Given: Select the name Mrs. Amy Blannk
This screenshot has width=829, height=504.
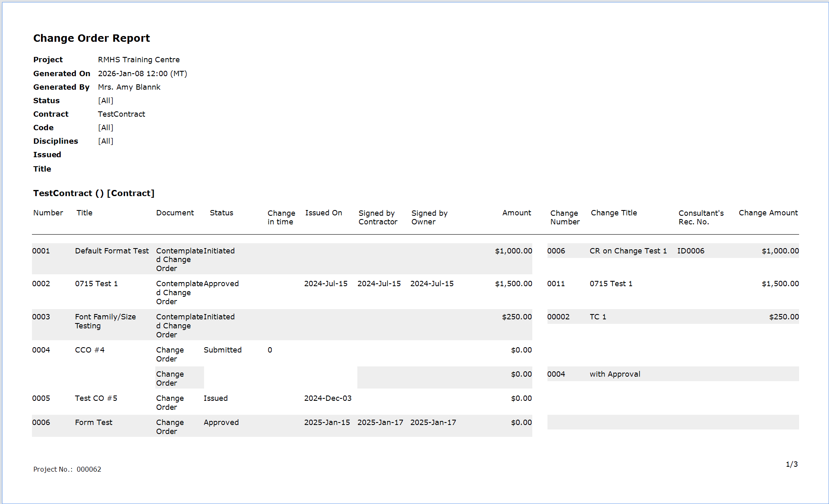Looking at the screenshot, I should (x=129, y=87).
